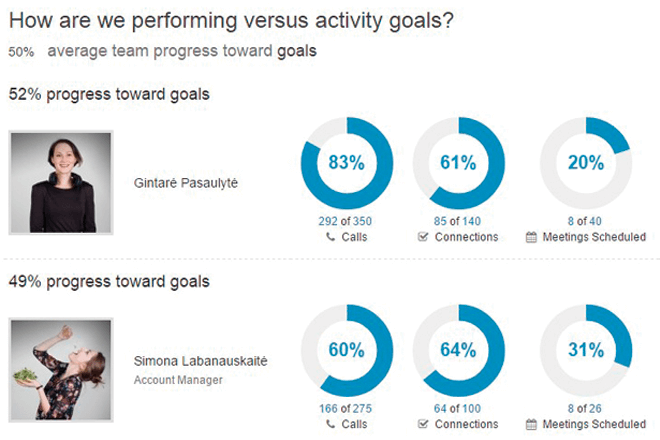Click the 61% connections donut chart
This screenshot has height=440, width=660.
459,163
